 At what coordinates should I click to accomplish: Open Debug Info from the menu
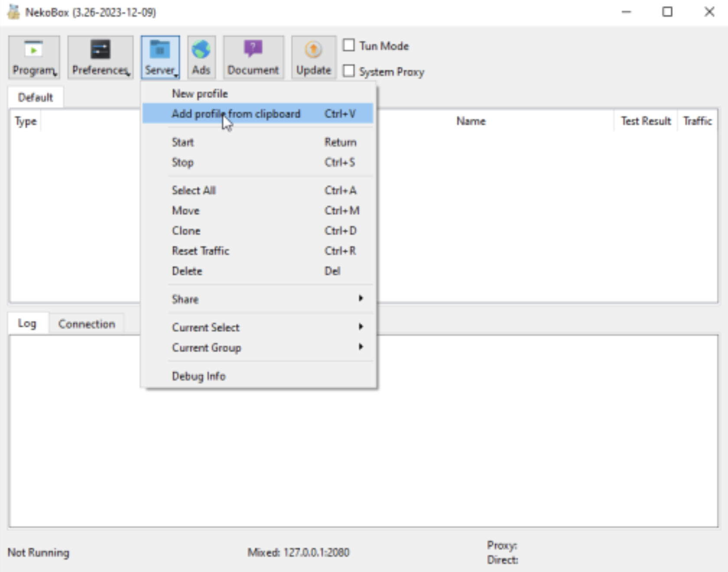click(x=258, y=376)
